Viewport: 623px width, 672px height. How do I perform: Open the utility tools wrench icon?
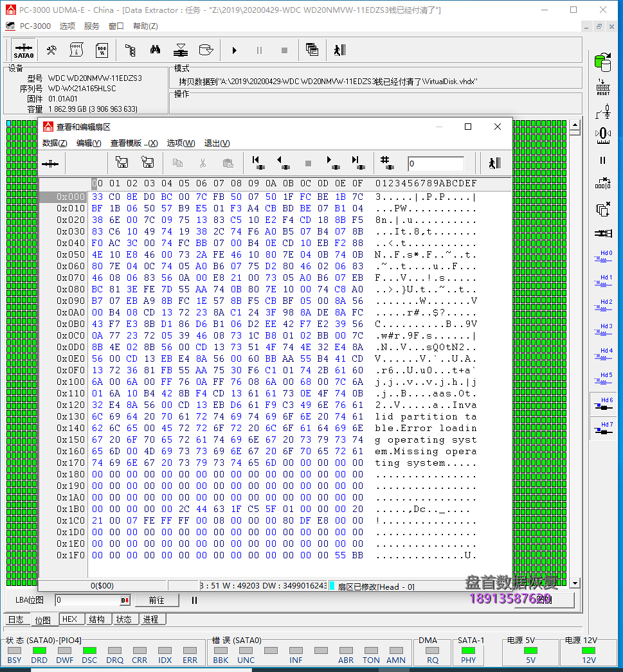tap(51, 51)
